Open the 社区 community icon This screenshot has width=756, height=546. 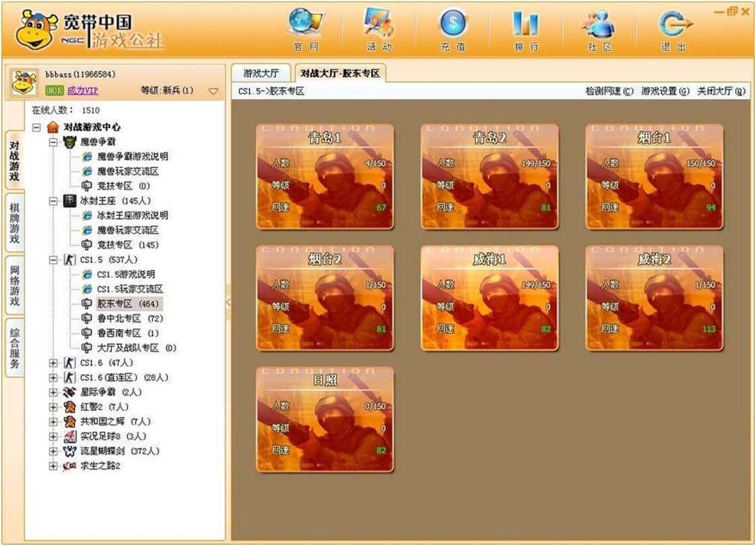(599, 24)
